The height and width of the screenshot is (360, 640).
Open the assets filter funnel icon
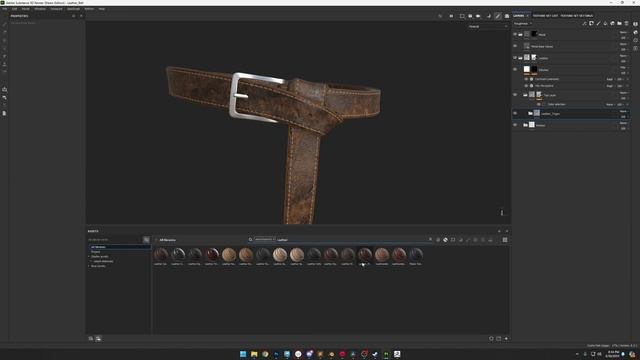(146, 240)
